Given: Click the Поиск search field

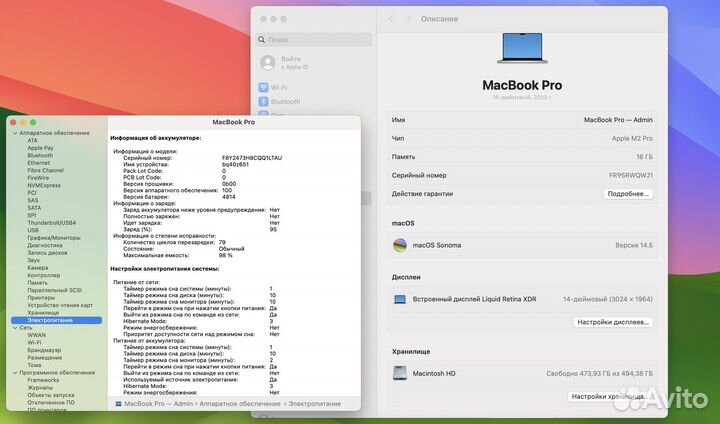Looking at the screenshot, I should click(x=314, y=40).
